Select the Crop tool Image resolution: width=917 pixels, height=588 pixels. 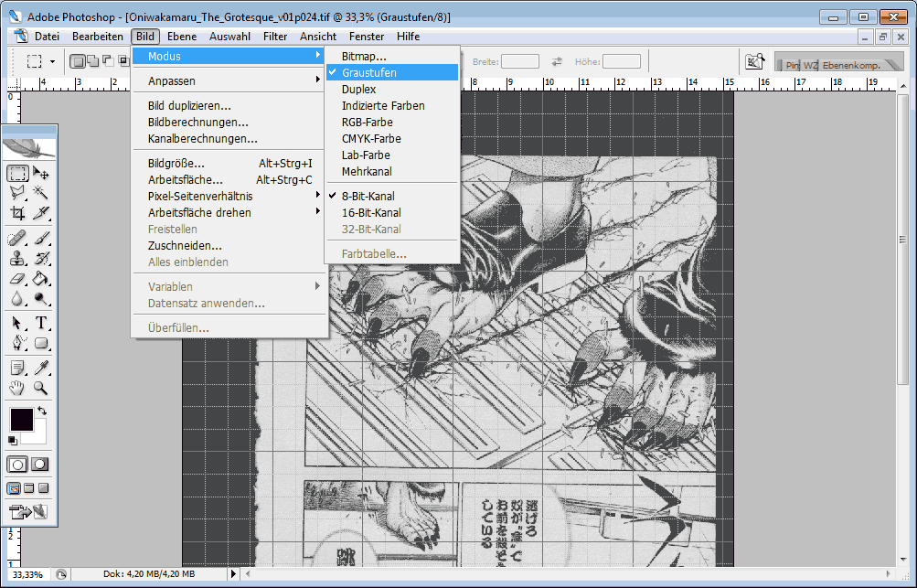(x=17, y=212)
